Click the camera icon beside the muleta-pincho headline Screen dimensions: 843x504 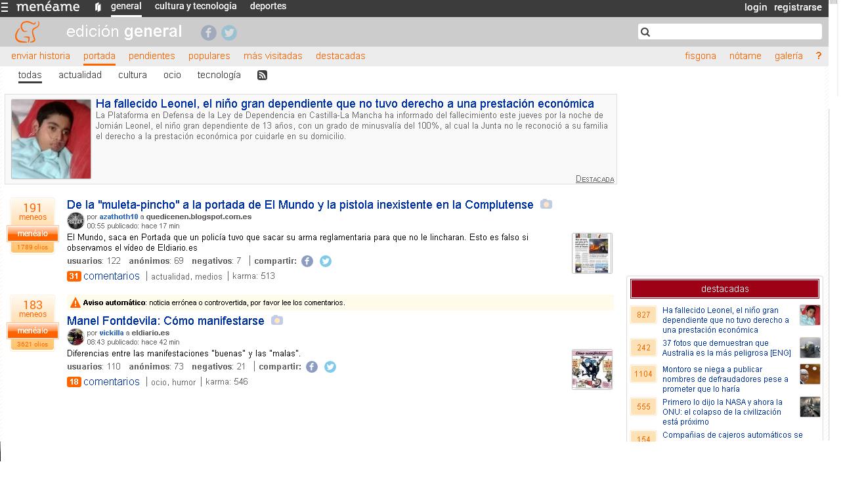coord(546,204)
